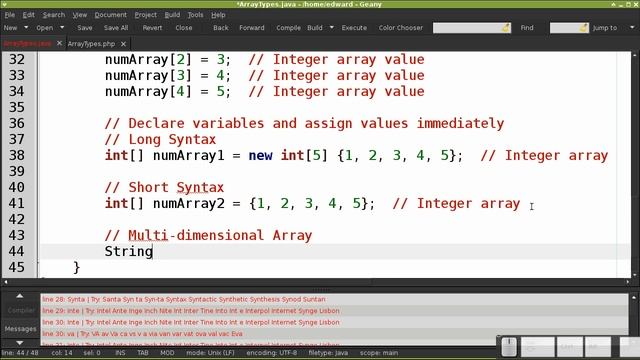640x360 pixels.
Task: Click 'numArray2' on line 41
Action: pos(189,203)
